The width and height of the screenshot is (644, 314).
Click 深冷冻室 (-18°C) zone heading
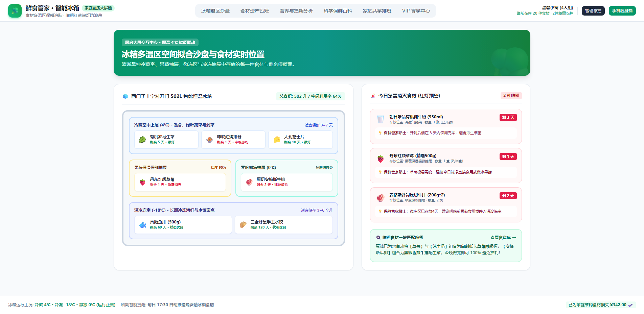pyautogui.click(x=174, y=210)
